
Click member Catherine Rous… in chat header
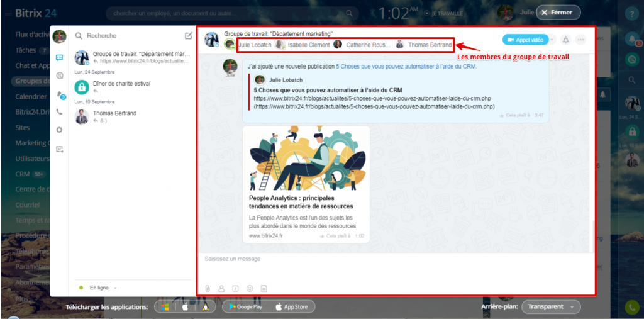pyautogui.click(x=368, y=45)
